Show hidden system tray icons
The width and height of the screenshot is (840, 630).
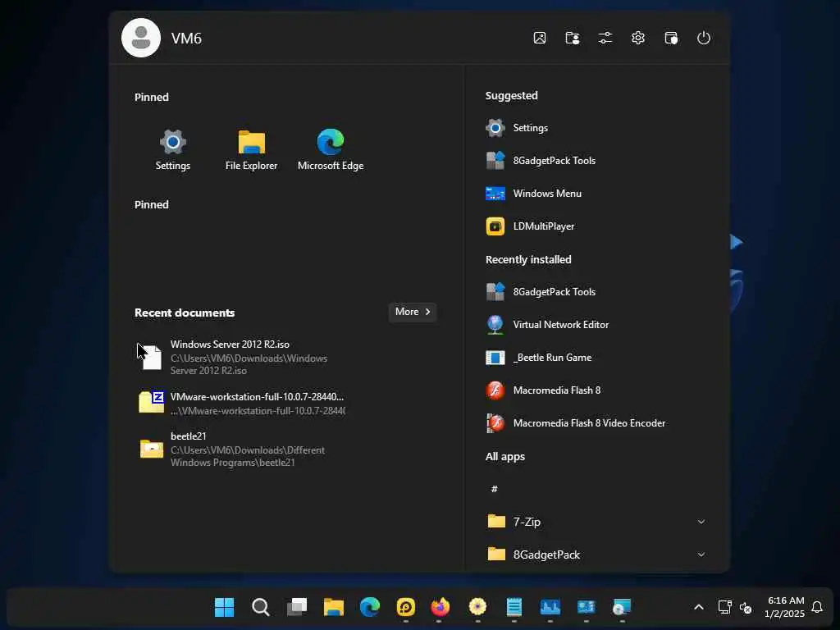[x=699, y=607]
